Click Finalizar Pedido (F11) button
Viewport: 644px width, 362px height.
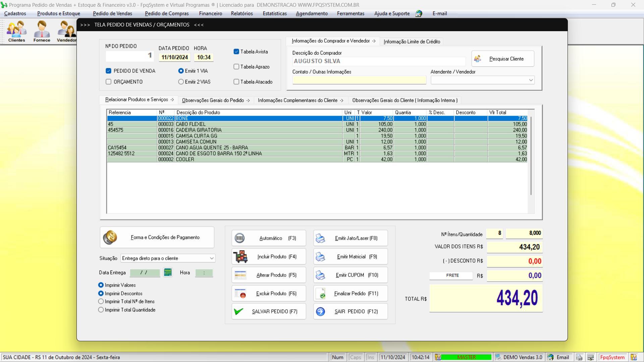[350, 293]
